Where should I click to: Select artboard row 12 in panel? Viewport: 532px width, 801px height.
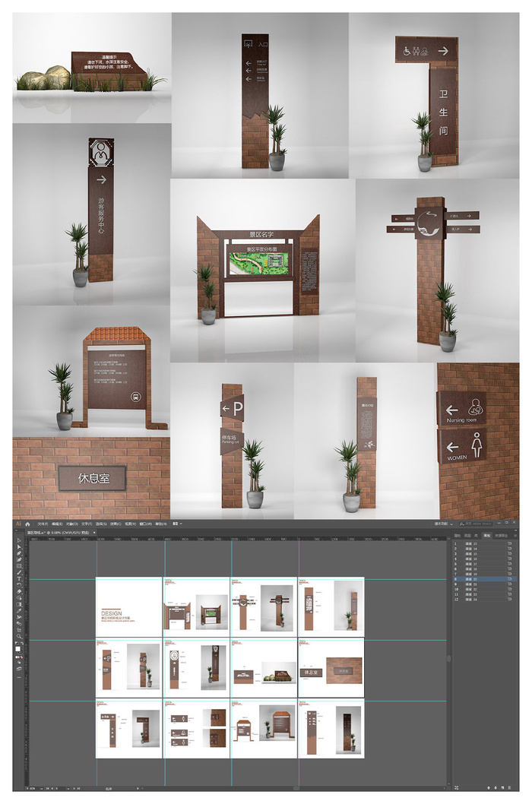[x=485, y=599]
